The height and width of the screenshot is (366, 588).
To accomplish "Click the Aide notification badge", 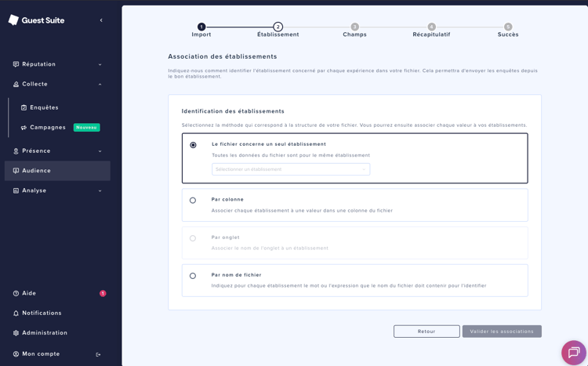I will coord(103,293).
